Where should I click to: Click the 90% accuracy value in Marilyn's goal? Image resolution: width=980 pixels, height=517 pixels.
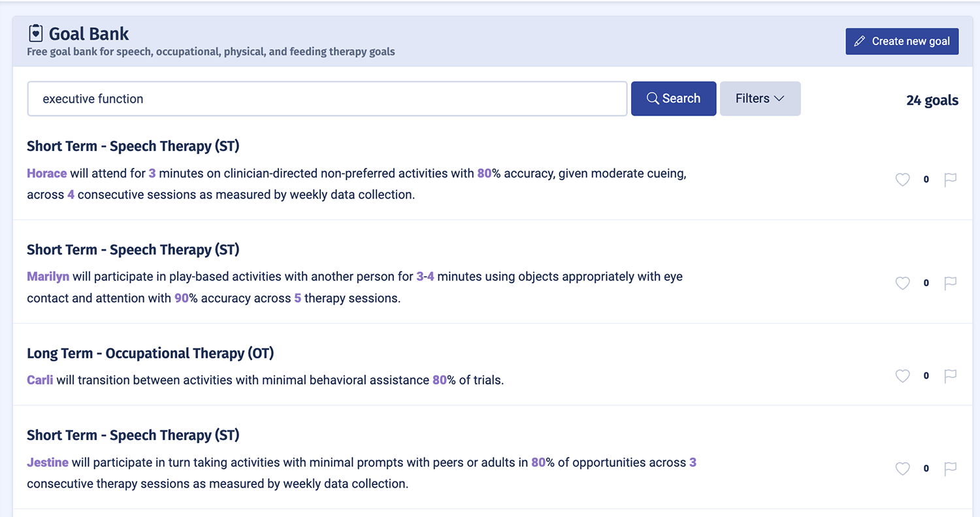(x=182, y=298)
